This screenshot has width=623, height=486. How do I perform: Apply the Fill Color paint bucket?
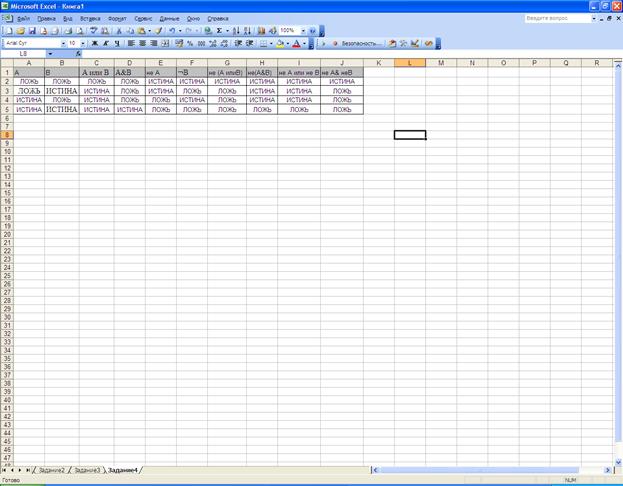point(280,43)
